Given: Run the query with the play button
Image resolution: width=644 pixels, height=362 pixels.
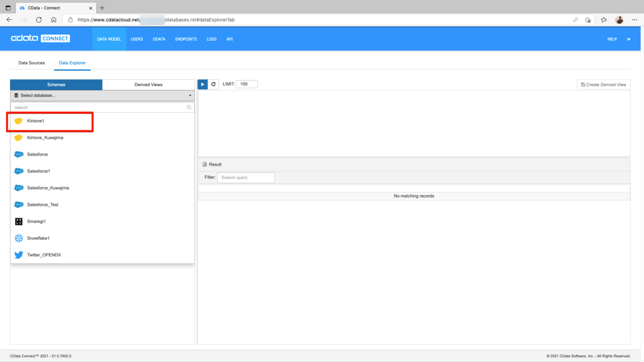Looking at the screenshot, I should point(203,84).
